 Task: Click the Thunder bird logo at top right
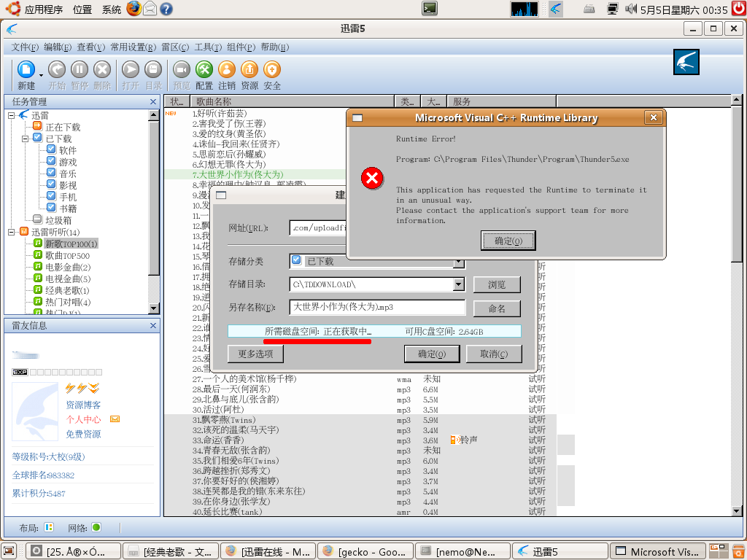(686, 62)
